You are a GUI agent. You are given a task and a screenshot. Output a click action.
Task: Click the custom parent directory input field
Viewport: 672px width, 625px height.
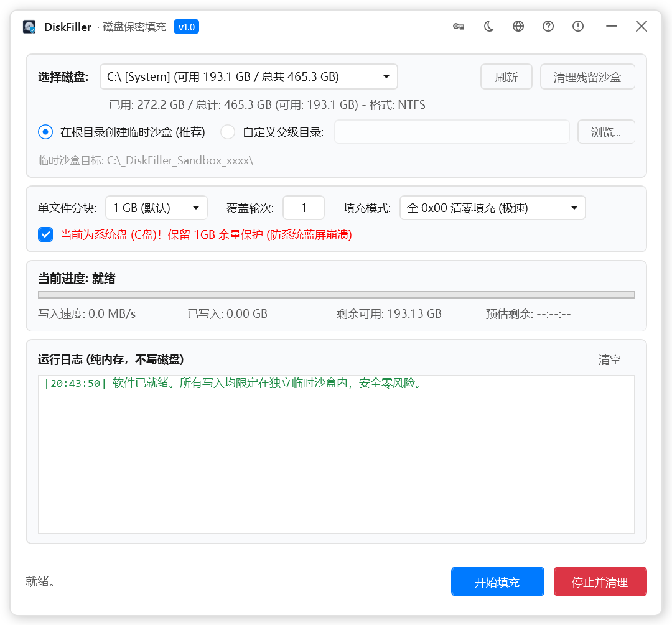point(452,132)
